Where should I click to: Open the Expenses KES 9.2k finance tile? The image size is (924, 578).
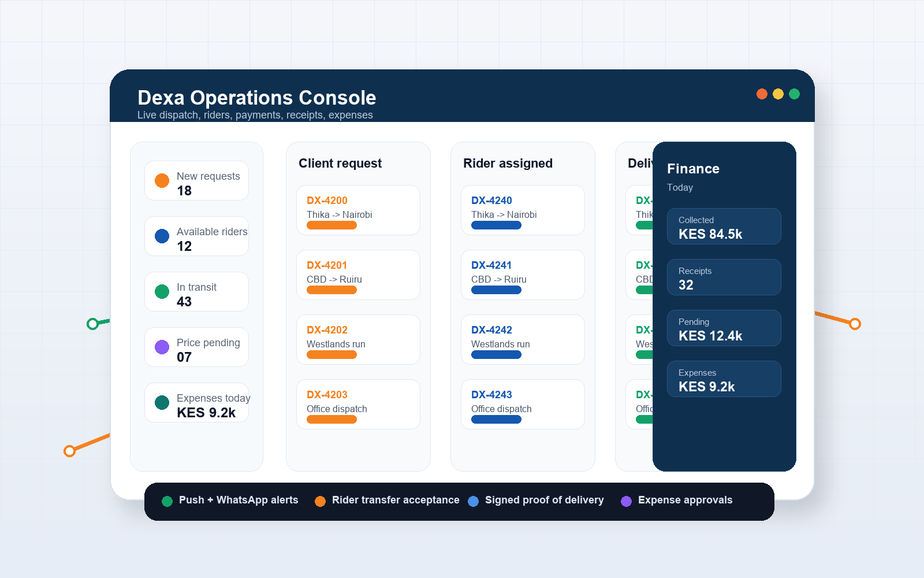[724, 379]
